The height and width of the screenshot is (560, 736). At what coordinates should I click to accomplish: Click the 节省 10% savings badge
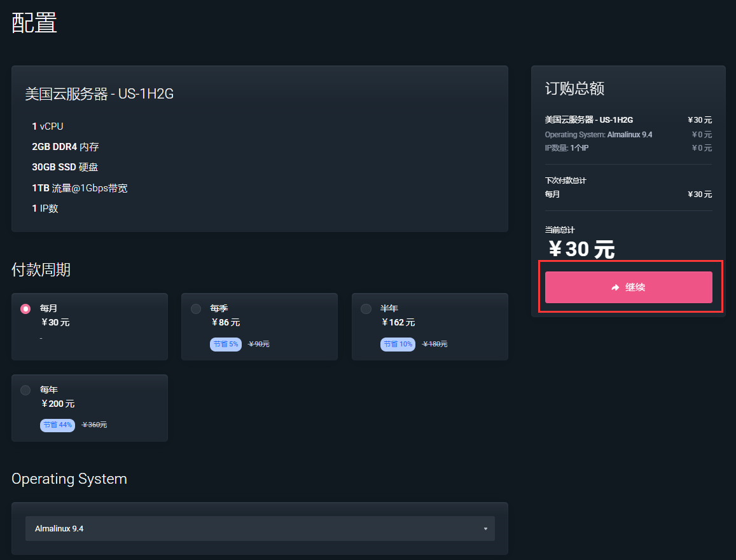(x=397, y=344)
